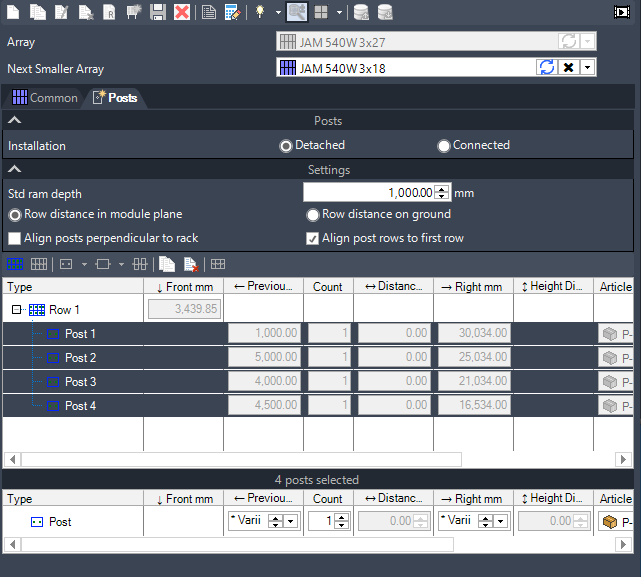Click the Post 1 right value 30,034.00
This screenshot has height=577, width=641.
(x=474, y=333)
